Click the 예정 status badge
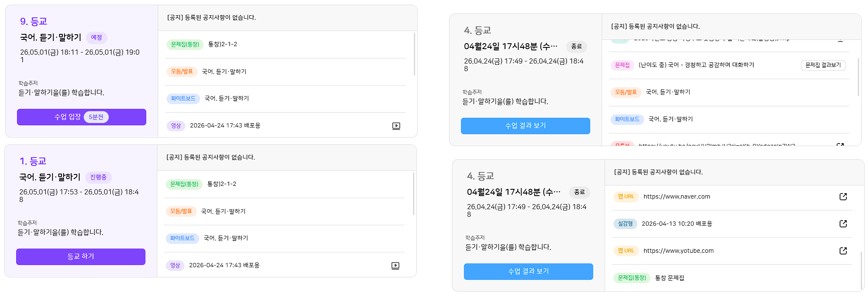Image resolution: width=868 pixels, height=307 pixels. pos(97,38)
